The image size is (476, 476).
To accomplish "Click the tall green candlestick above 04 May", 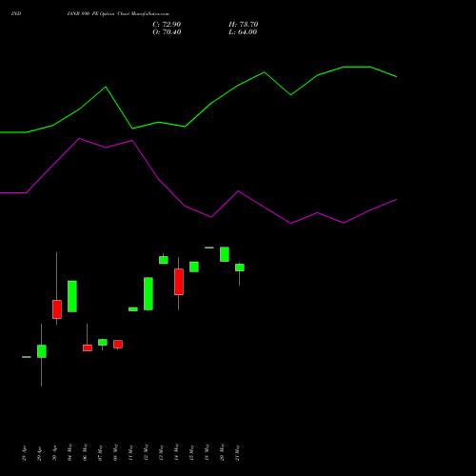I will click(72, 296).
